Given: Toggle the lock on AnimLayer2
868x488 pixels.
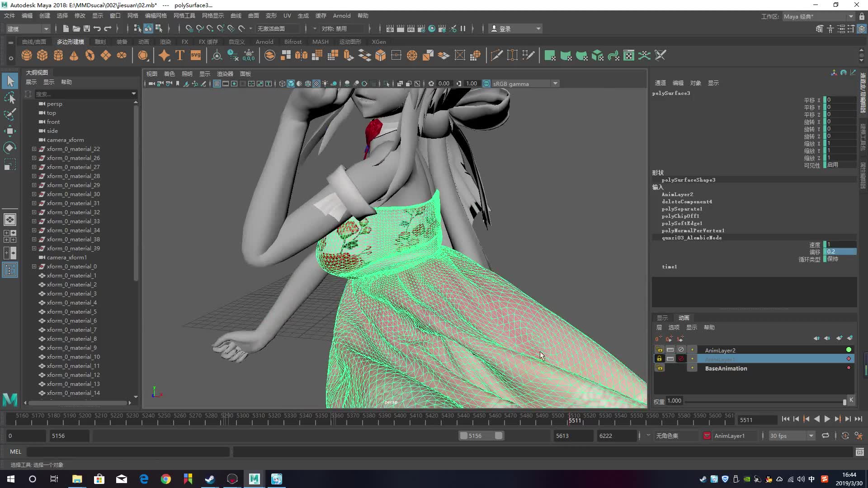Looking at the screenshot, I should pyautogui.click(x=660, y=350).
